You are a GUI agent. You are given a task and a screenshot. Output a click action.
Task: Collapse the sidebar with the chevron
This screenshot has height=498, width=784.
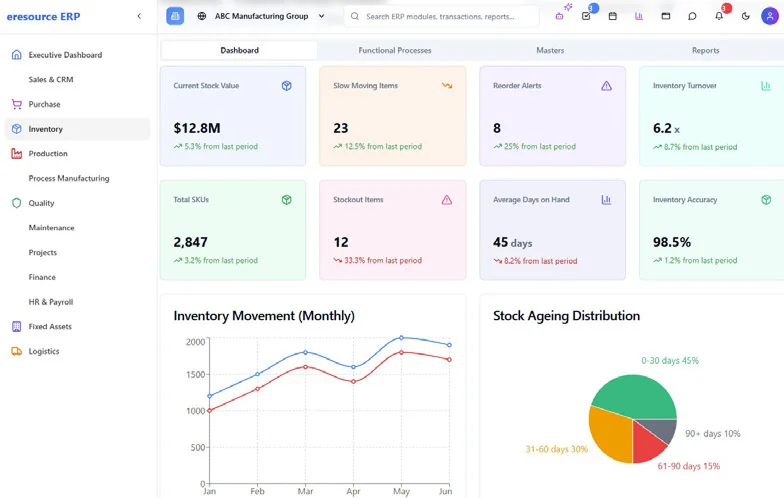coord(139,16)
